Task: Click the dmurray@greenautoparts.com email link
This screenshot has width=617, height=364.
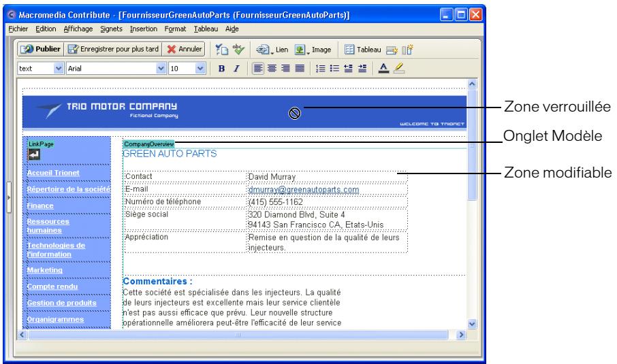Action: [x=304, y=189]
